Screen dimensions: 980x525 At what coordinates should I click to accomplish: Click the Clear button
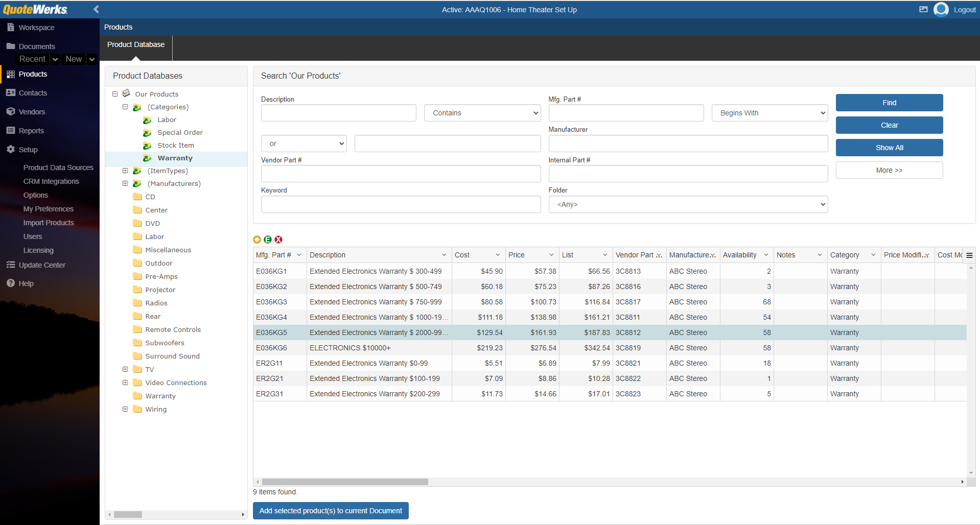[x=889, y=125]
